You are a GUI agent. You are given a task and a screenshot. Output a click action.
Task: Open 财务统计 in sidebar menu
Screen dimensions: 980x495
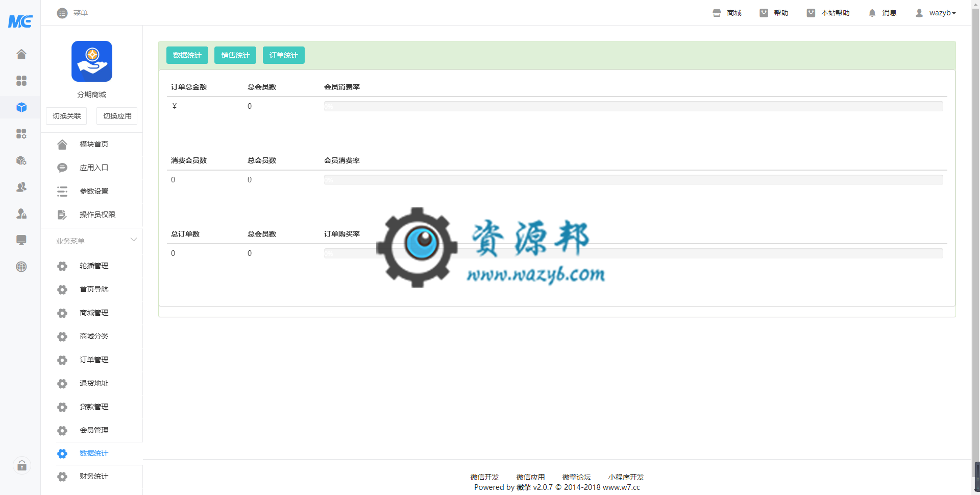[x=94, y=476]
